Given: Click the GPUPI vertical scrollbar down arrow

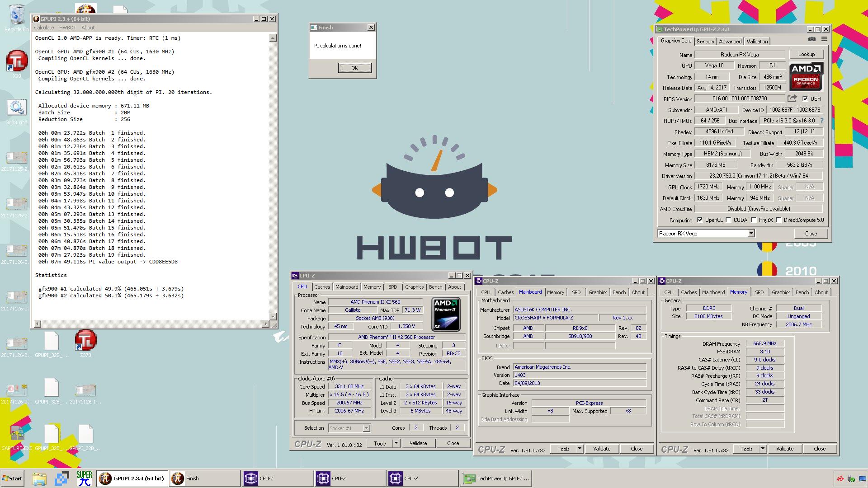Looking at the screenshot, I should tap(273, 316).
